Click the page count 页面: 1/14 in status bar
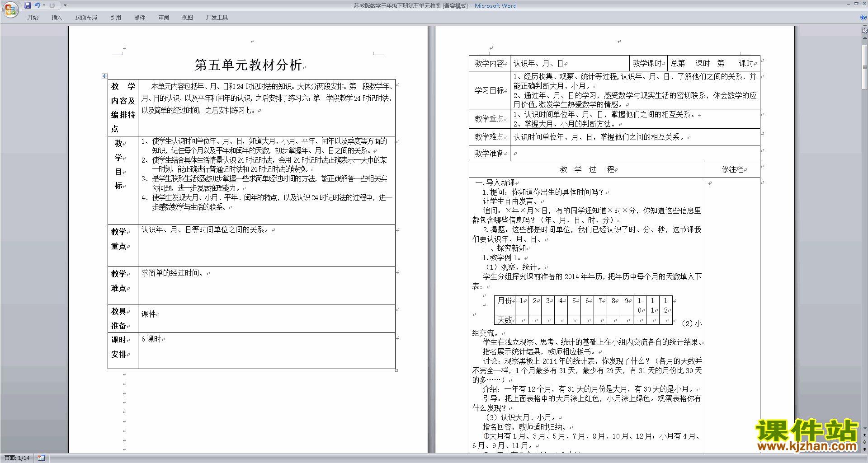The width and height of the screenshot is (868, 463). click(17, 458)
